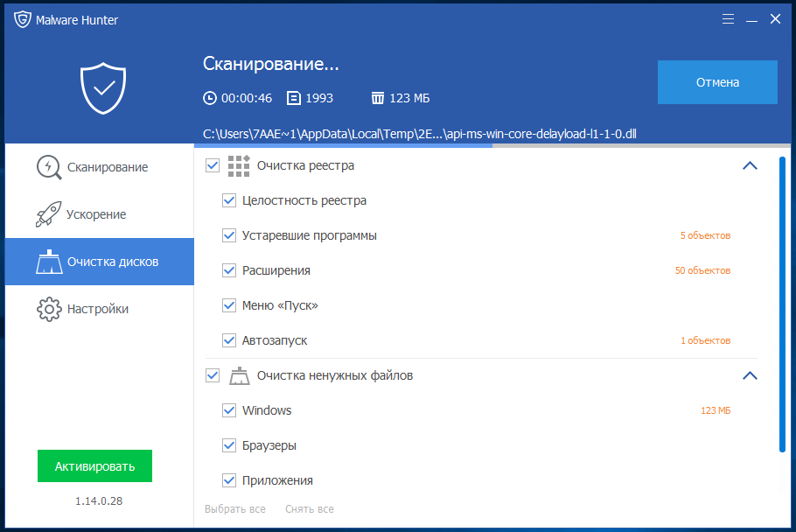Click the Приложения label

(x=277, y=480)
